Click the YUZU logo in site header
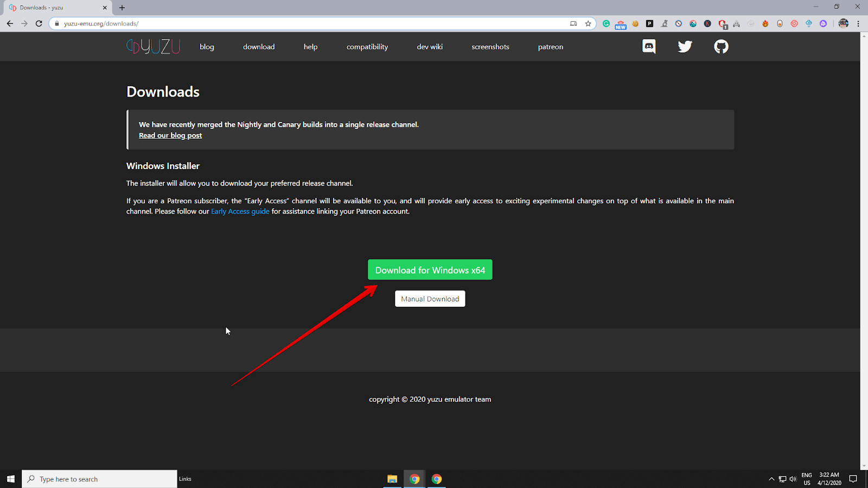The image size is (868, 488). tap(154, 47)
